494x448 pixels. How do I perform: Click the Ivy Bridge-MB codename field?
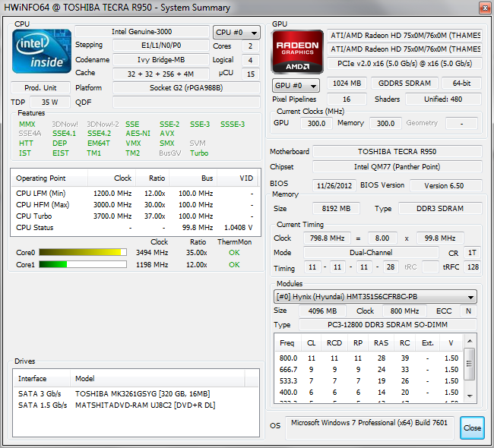click(160, 59)
